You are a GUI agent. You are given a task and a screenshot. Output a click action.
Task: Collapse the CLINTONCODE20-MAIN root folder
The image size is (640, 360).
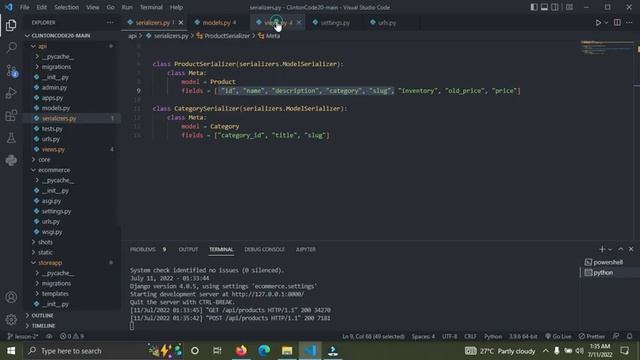coord(61,36)
